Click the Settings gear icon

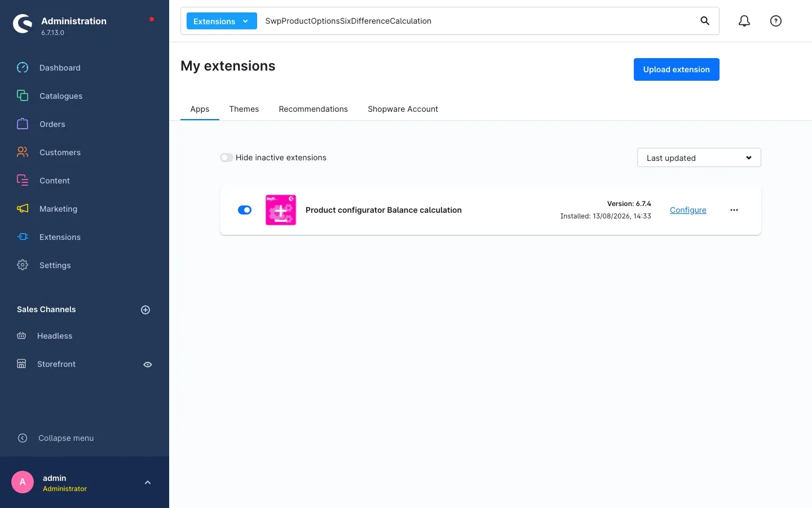[x=23, y=265]
